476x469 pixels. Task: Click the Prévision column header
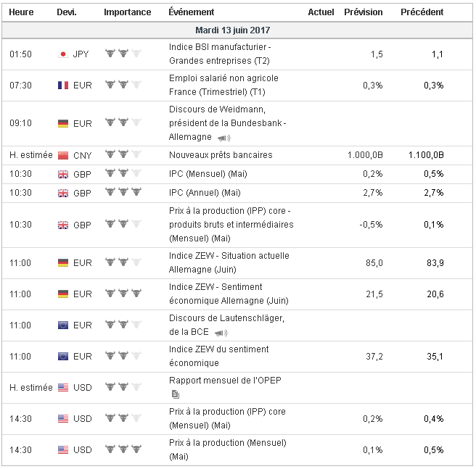point(363,12)
